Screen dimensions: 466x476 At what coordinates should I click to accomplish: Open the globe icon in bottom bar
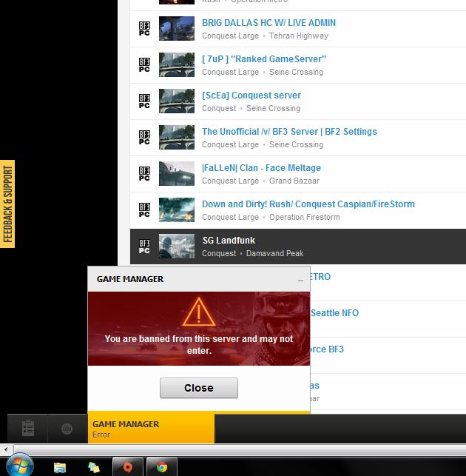click(x=67, y=429)
